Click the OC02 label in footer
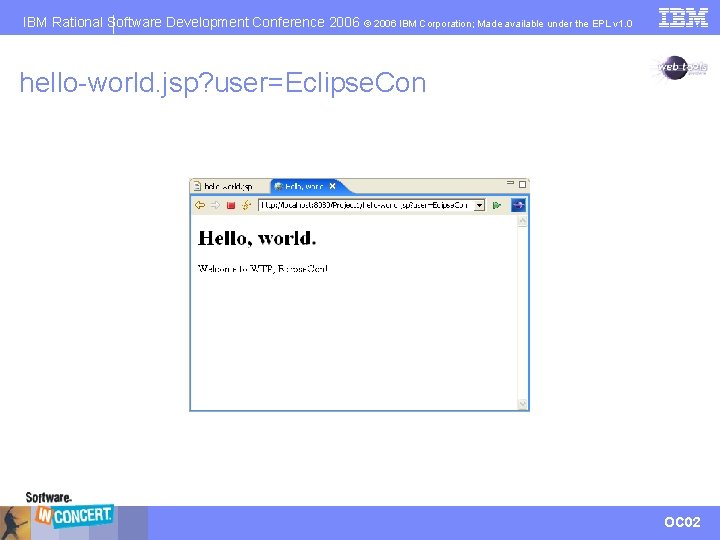 (682, 522)
